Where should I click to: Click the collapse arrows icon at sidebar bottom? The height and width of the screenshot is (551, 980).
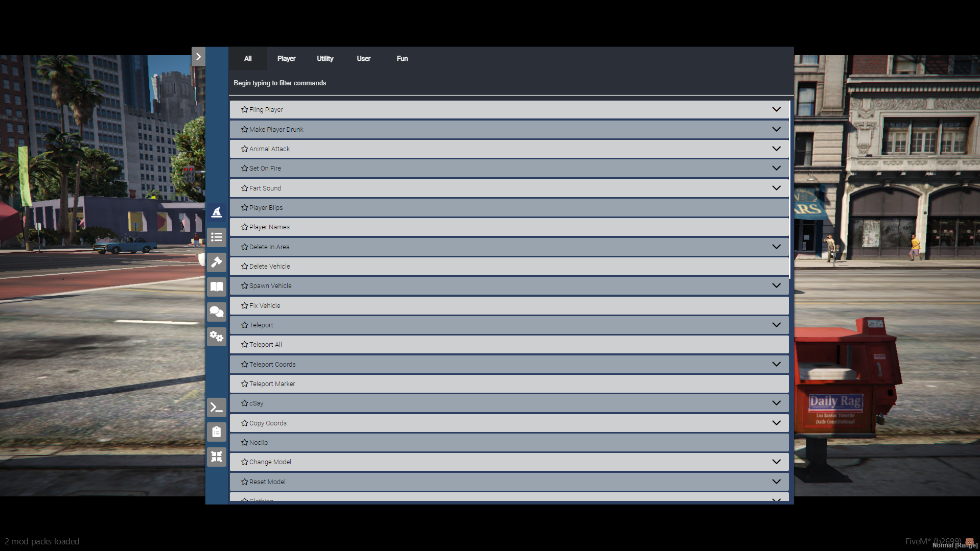tap(217, 457)
